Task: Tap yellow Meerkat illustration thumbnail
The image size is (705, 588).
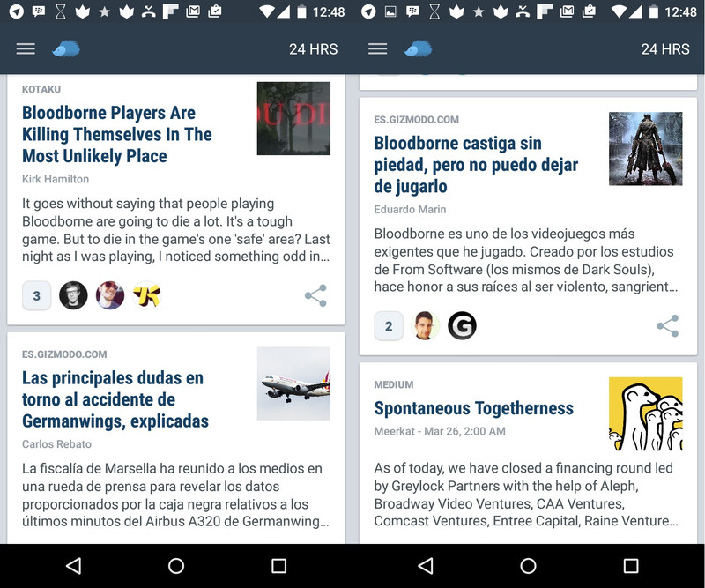Action: coord(646,414)
